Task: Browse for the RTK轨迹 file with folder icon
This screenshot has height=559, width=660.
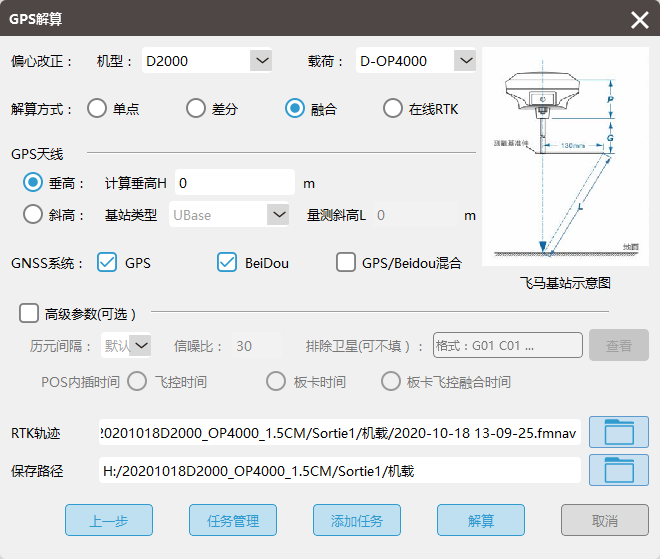Action: [x=618, y=432]
